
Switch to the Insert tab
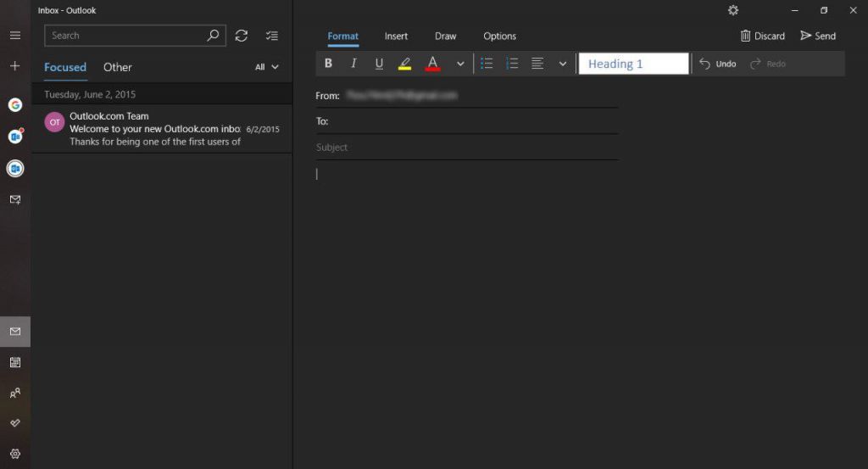[396, 36]
